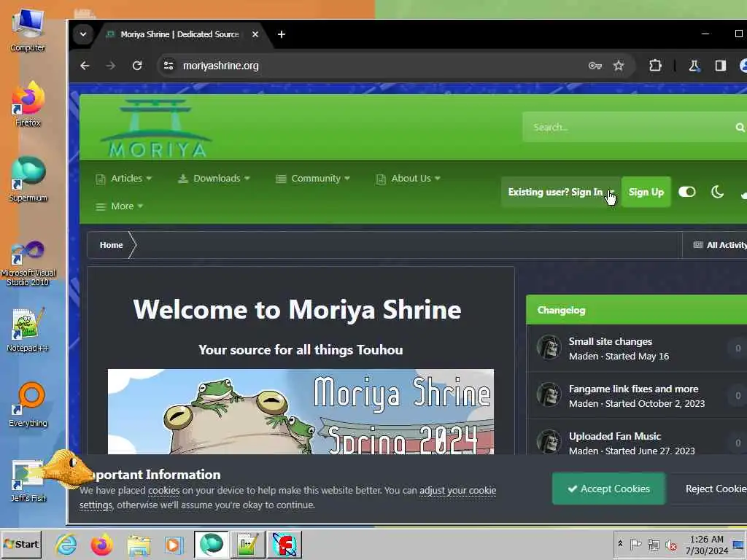Open the Action Center flag tray icon

(635, 544)
